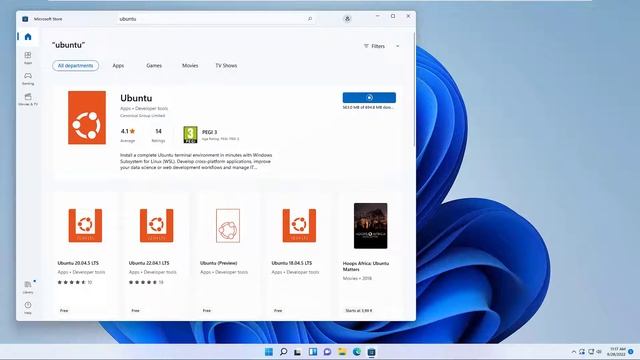The image size is (640, 360).
Task: Open the Windows Start button
Action: [269, 352]
